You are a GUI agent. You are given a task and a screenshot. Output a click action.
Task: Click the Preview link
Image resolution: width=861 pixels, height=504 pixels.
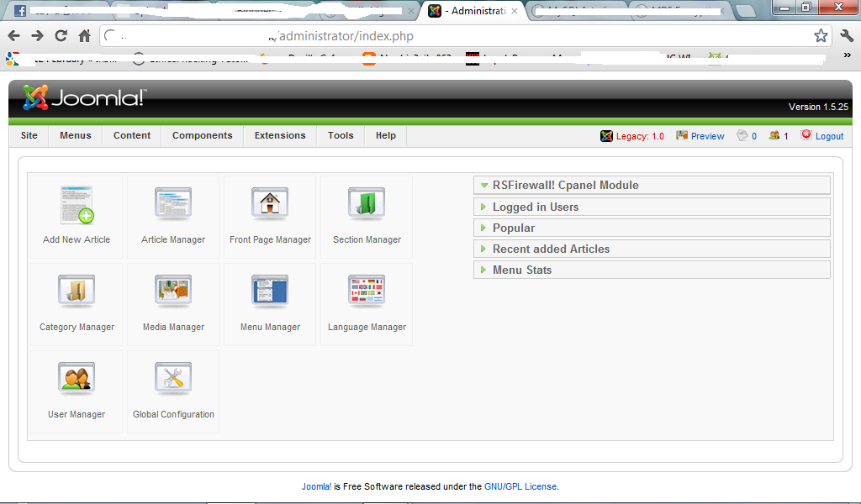tap(707, 137)
